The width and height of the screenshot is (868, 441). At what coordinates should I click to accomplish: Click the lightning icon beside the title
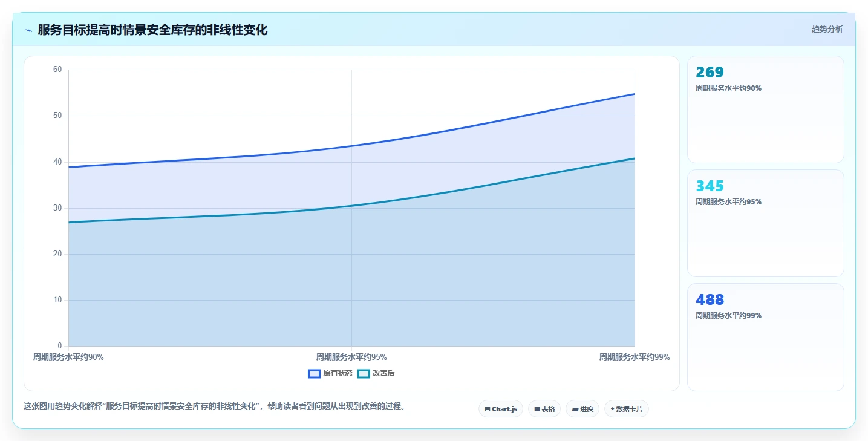28,30
